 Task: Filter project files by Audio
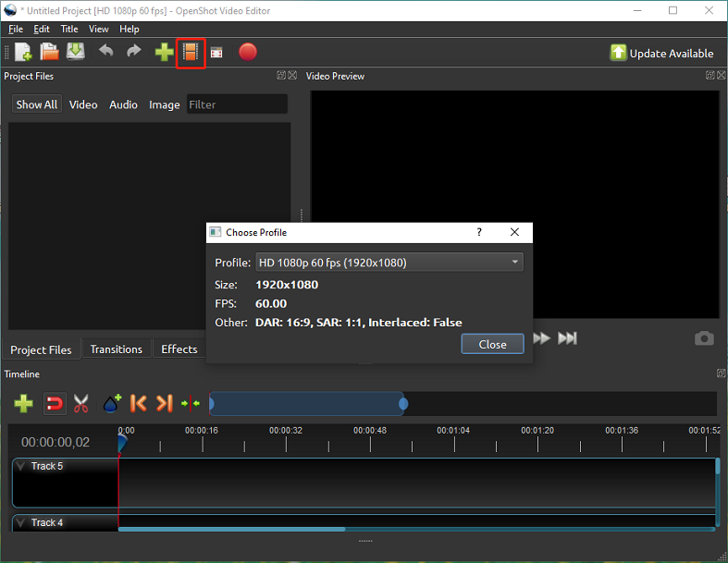[x=123, y=104]
